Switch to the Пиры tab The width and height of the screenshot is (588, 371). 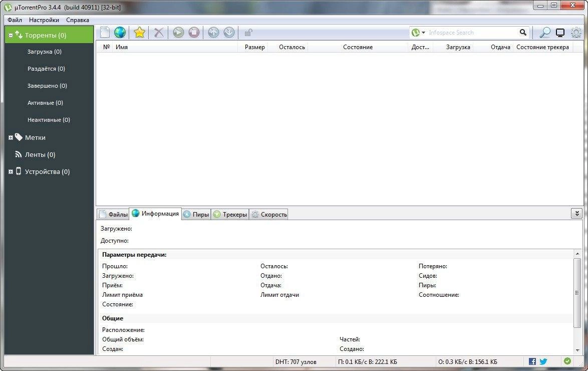pos(196,215)
